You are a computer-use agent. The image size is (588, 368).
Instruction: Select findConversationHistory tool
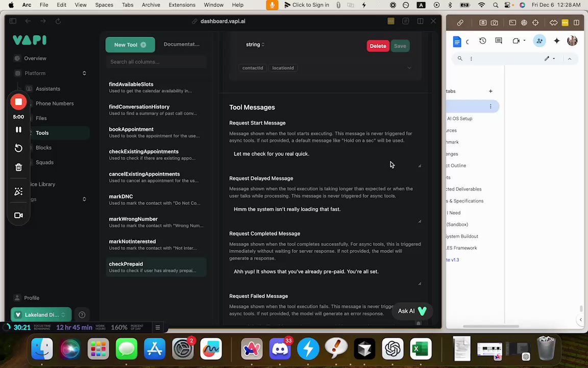[156, 110]
